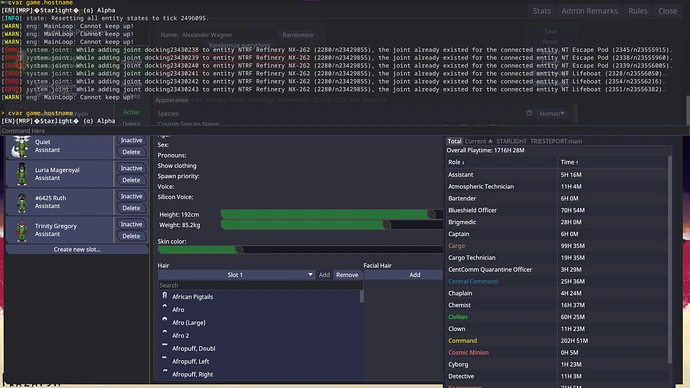Image resolution: width=690 pixels, height=388 pixels.
Task: Choose the Afropuff, Doubl hairstyle icon
Action: (x=165, y=345)
